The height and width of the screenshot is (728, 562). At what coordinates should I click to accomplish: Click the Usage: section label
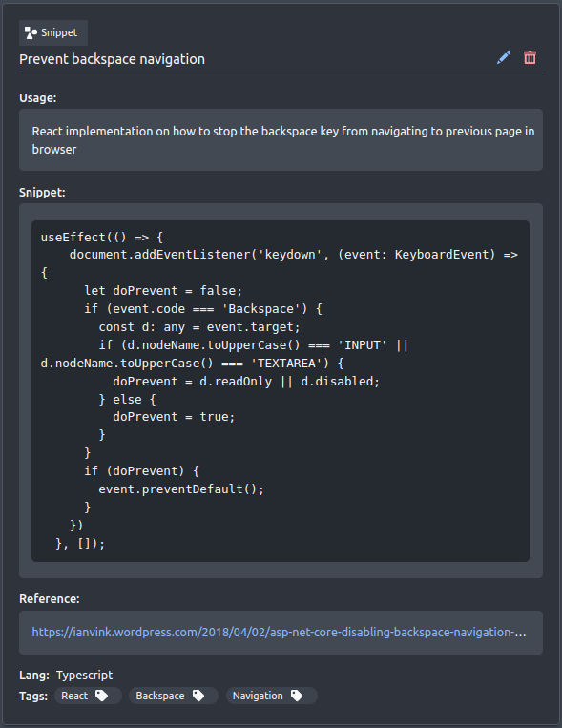tap(37, 98)
